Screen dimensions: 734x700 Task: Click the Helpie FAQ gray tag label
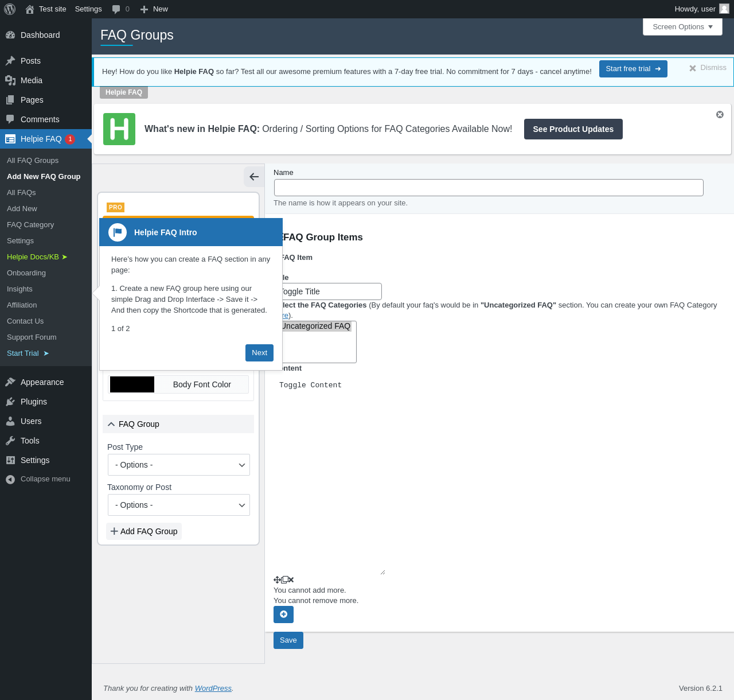tap(124, 92)
